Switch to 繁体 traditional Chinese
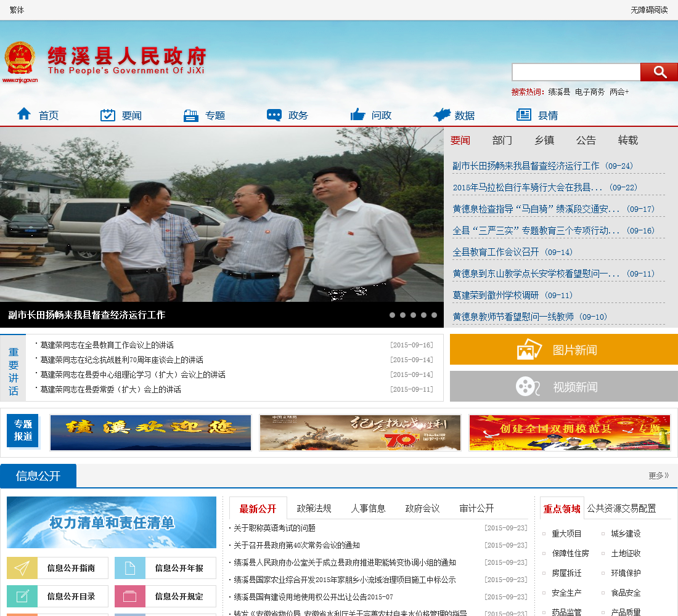Screen dimensions: 678x616 (x=17, y=9)
